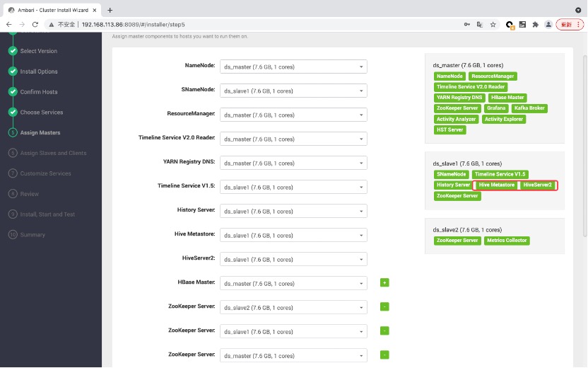Open the ResourceManager host dropdown
588x368 pixels.
[x=293, y=115]
